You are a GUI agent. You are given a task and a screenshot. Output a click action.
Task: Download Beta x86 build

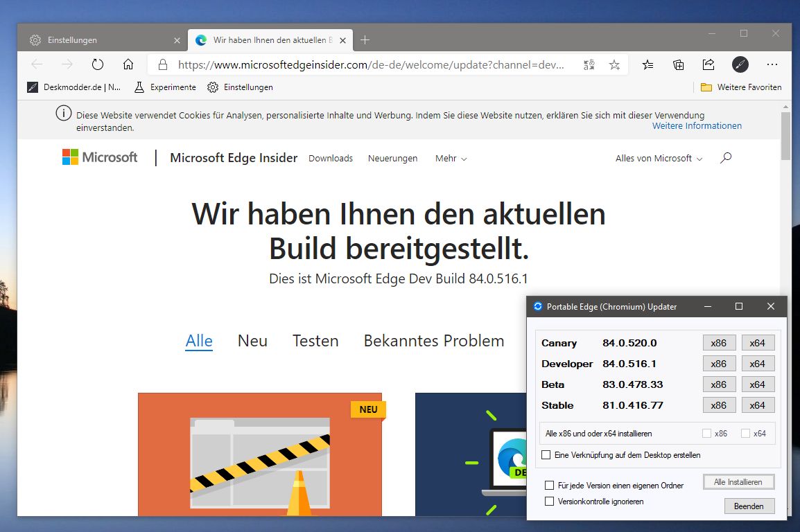[719, 384]
